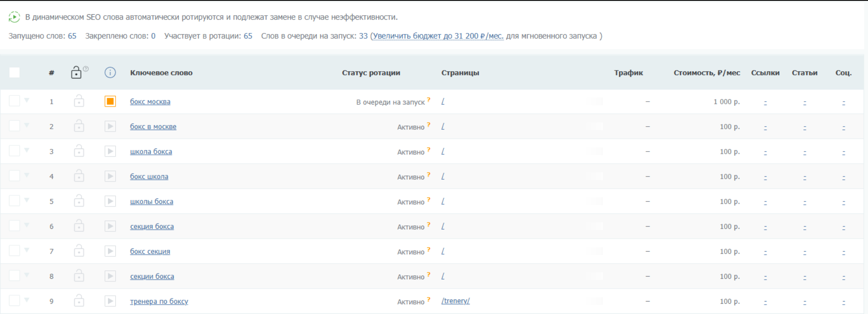This screenshot has height=314, width=868.
Task: Check the box for row бокс москва
Action: pos(14,101)
